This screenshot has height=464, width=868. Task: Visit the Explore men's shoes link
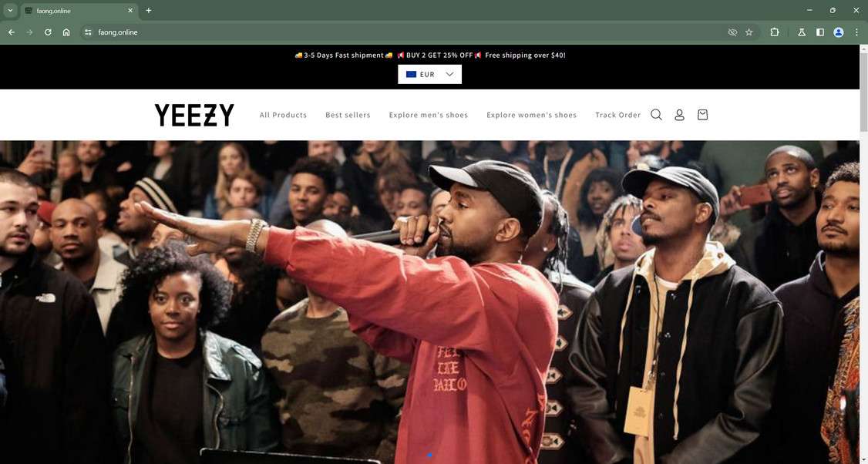click(x=429, y=115)
